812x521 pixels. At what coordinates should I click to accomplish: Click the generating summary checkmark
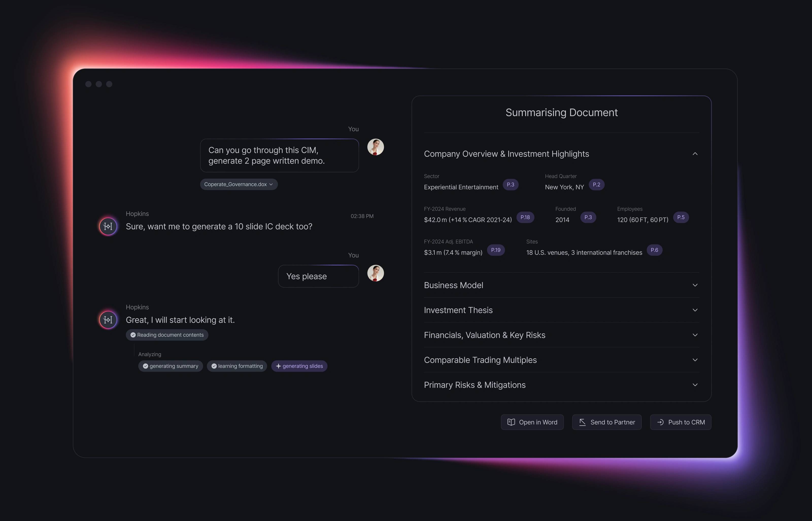click(x=145, y=366)
